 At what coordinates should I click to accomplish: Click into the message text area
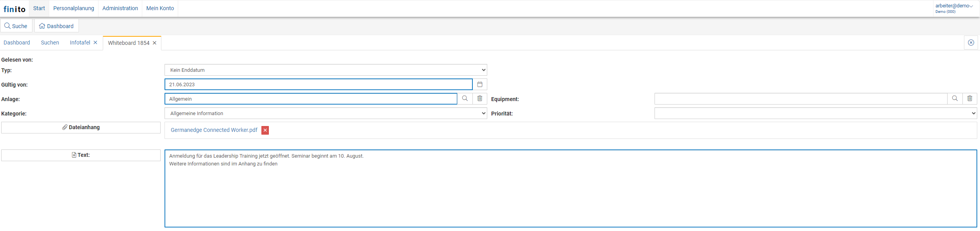click(x=570, y=191)
